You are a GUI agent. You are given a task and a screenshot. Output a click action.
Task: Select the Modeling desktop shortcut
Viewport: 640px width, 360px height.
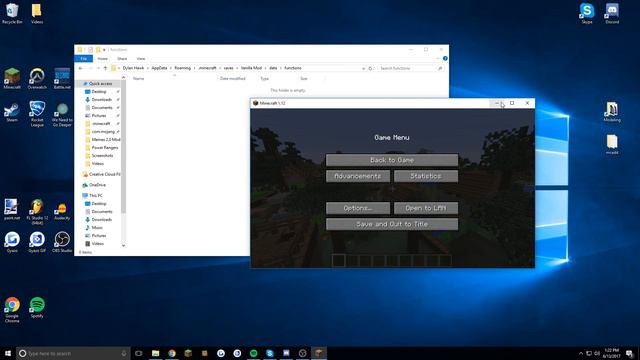click(x=612, y=112)
